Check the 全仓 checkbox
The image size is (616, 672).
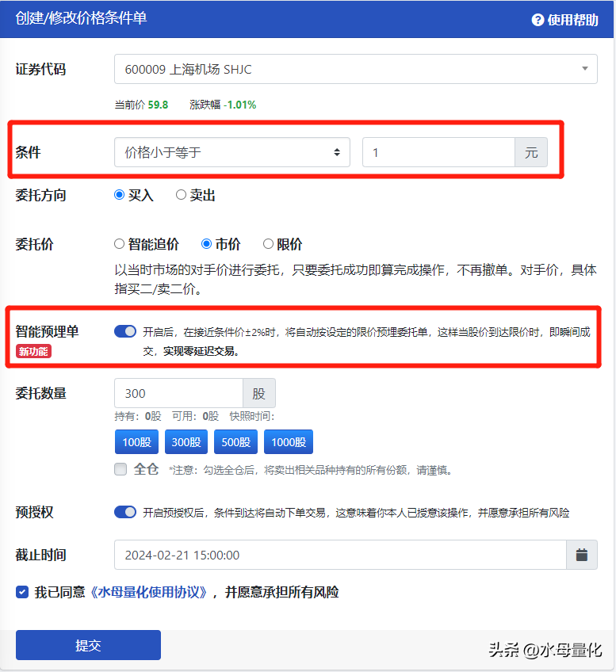(121, 469)
